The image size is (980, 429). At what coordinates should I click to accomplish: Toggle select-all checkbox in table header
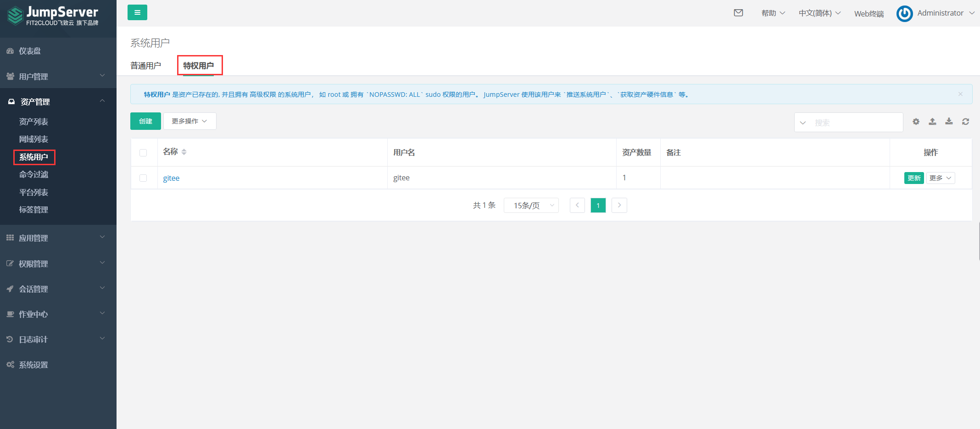pyautogui.click(x=143, y=153)
